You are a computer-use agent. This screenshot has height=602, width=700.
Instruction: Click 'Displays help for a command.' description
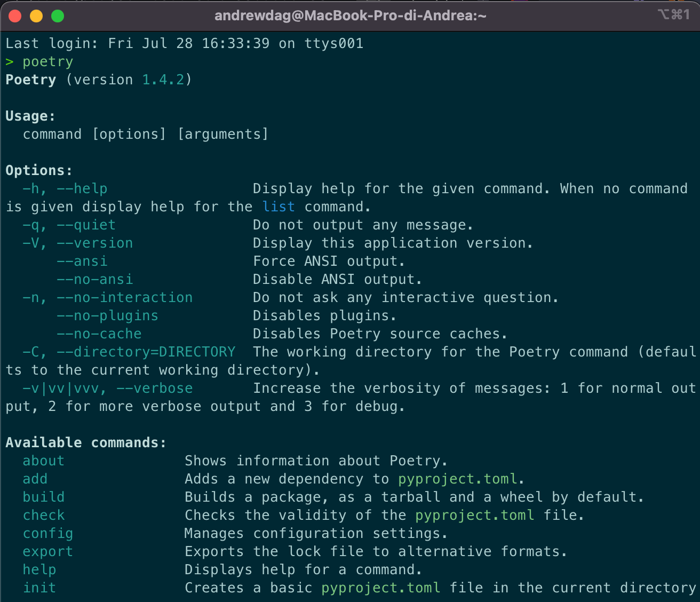pyautogui.click(x=304, y=569)
